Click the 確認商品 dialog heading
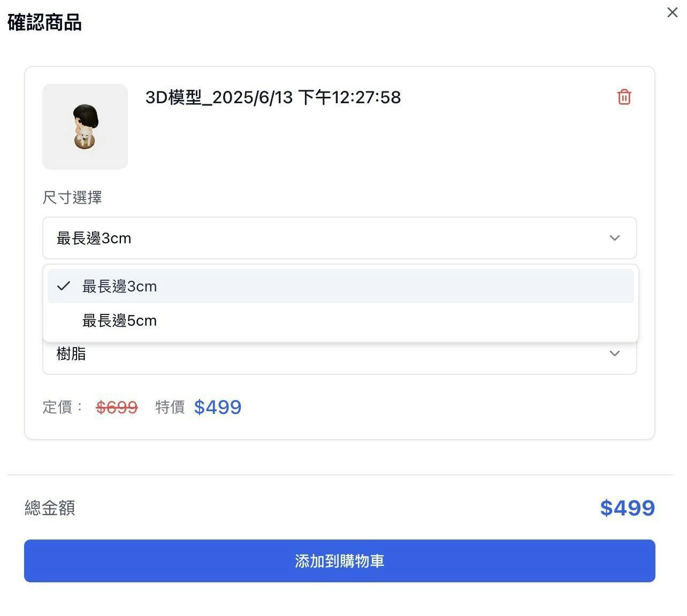The image size is (687, 616). pos(44,22)
